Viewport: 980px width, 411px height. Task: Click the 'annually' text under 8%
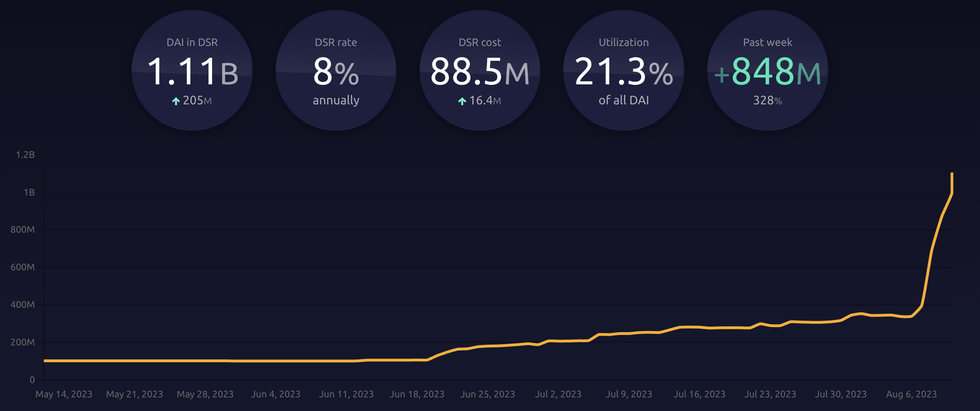tap(336, 101)
